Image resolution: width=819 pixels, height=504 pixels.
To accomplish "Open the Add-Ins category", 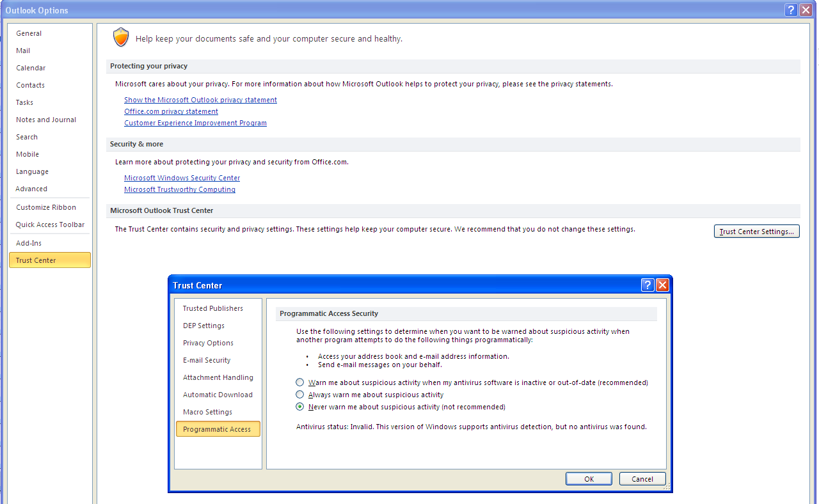I will pyautogui.click(x=49, y=243).
